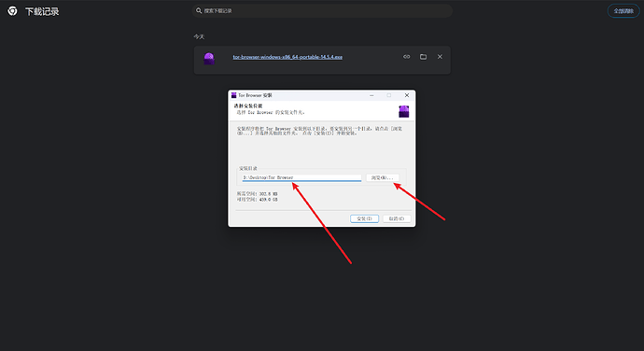Viewport: 644px width, 351px height.
Task: Click the search box for download history
Action: point(322,10)
